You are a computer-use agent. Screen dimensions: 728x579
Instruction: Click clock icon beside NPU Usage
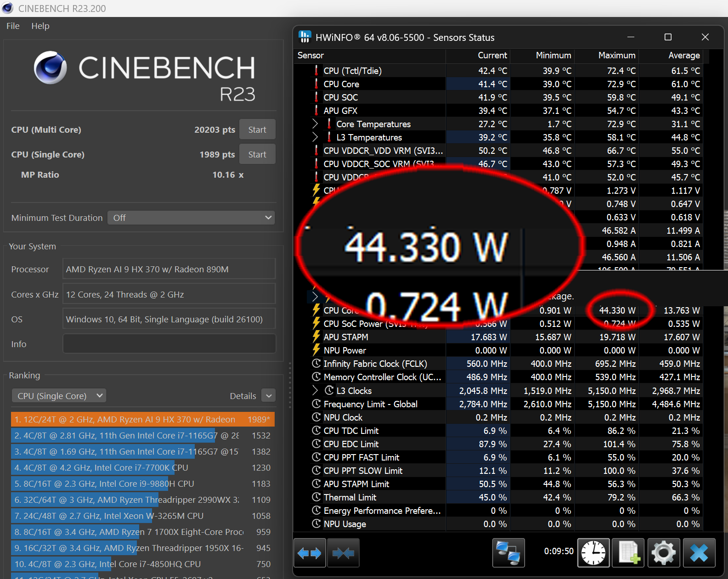point(316,523)
